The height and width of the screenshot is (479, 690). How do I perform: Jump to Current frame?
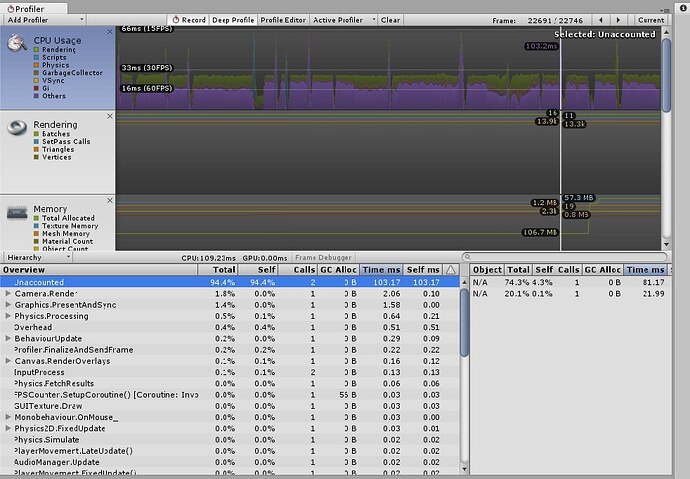click(651, 20)
